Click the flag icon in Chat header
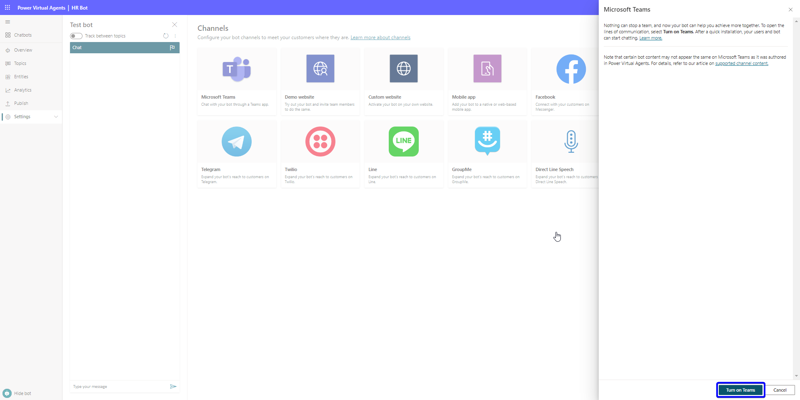800x400 pixels. [172, 47]
